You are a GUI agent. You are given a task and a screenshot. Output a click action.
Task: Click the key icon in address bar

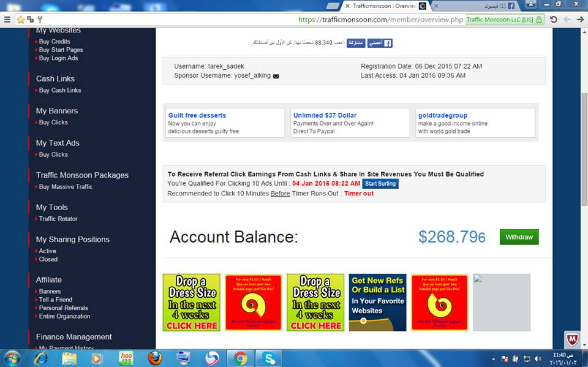(x=40, y=20)
